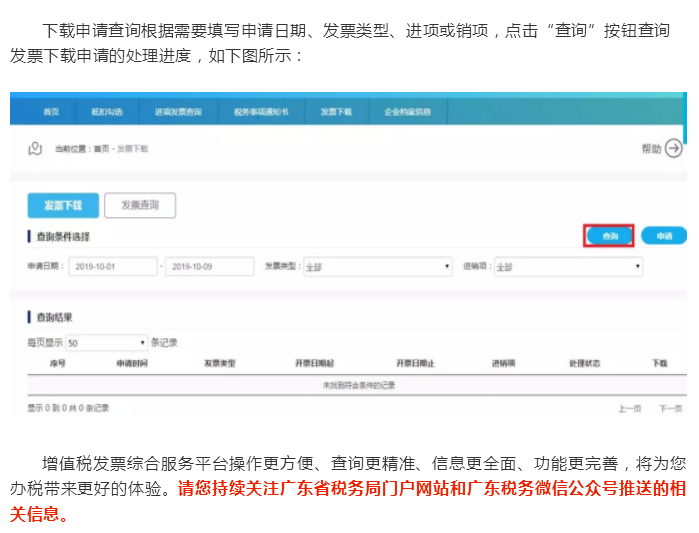Click the 帮助 help text link

[x=651, y=149]
